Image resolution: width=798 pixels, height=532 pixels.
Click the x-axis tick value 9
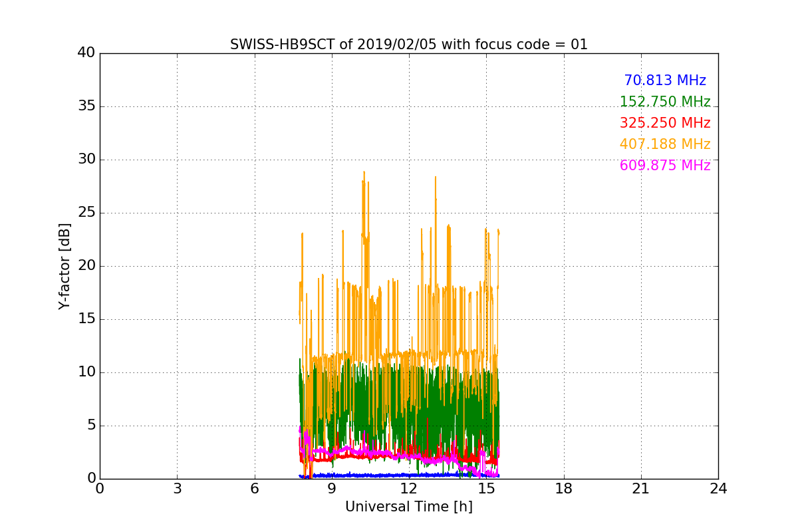[332, 489]
